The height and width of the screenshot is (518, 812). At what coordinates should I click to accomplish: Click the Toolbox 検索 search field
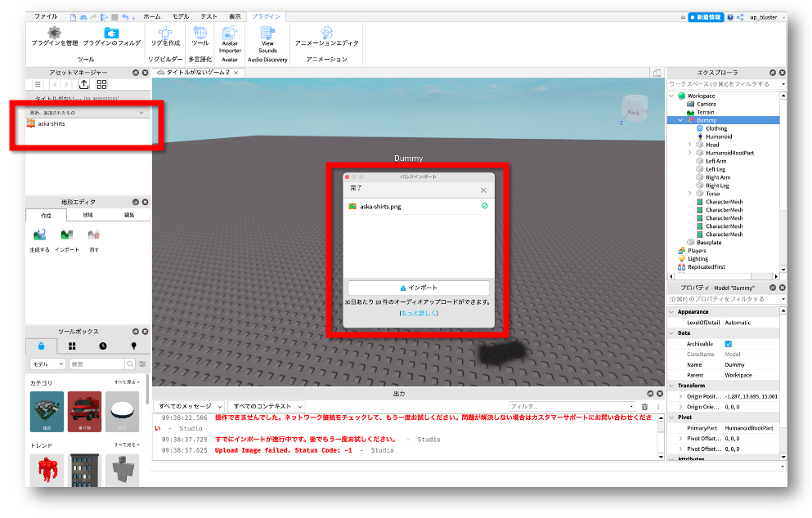pos(96,364)
